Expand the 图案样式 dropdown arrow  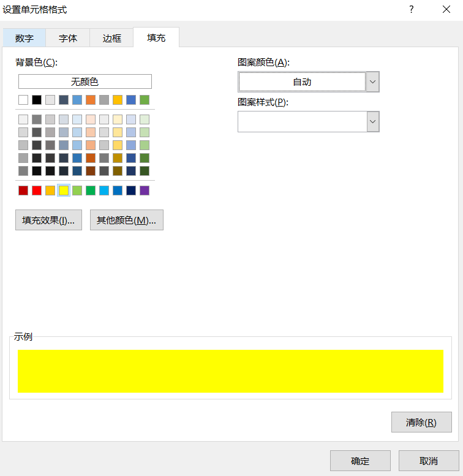coord(373,121)
